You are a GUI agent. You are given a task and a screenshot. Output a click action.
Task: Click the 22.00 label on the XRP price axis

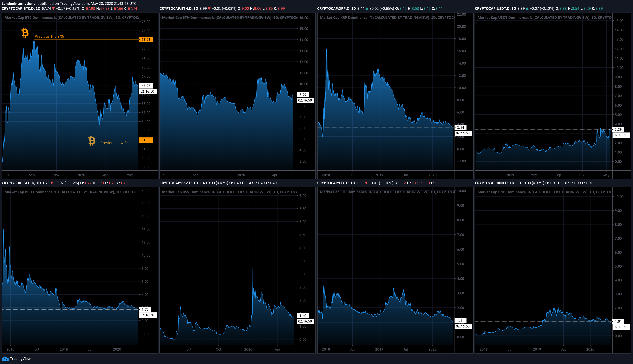(461, 14)
